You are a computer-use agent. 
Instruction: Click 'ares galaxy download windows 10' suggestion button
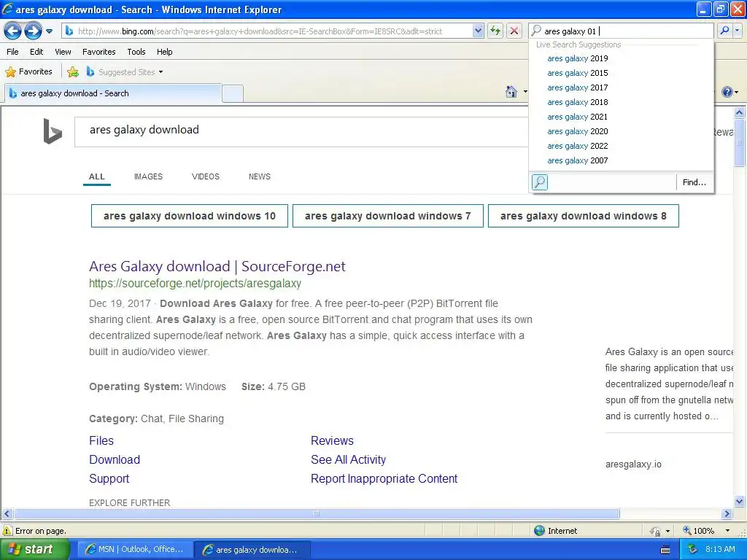pos(190,216)
